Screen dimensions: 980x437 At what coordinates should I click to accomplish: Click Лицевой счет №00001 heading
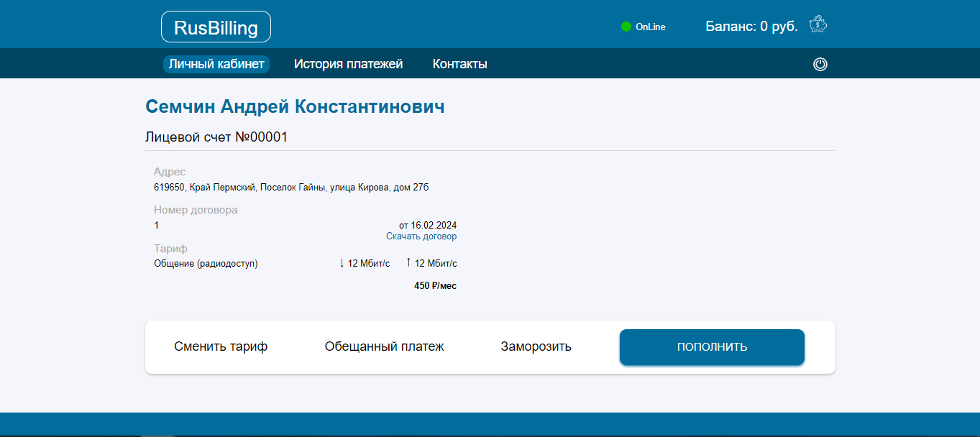[x=216, y=137]
